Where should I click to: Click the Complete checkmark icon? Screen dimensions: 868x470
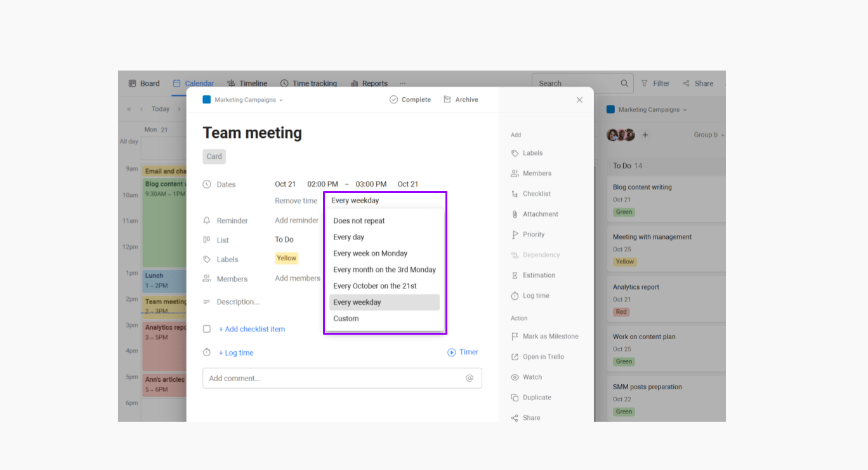(x=393, y=100)
